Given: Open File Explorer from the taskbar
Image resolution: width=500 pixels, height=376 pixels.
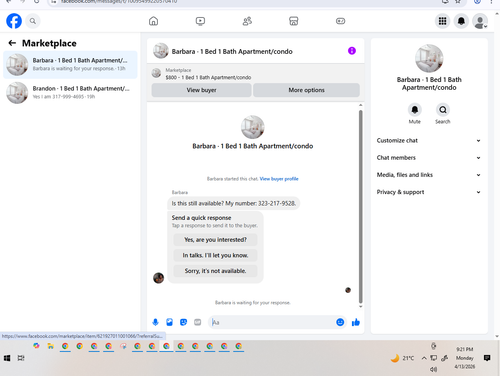Looking at the screenshot, I should pyautogui.click(x=50, y=346).
